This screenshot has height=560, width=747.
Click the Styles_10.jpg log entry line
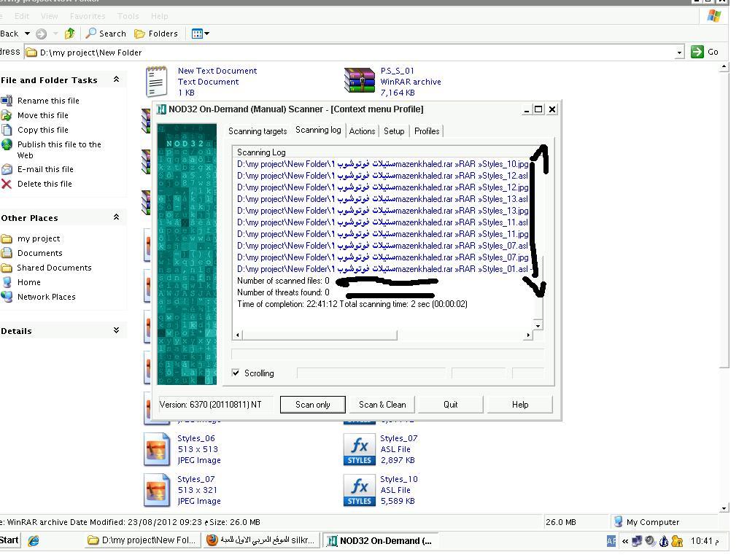pyautogui.click(x=382, y=164)
